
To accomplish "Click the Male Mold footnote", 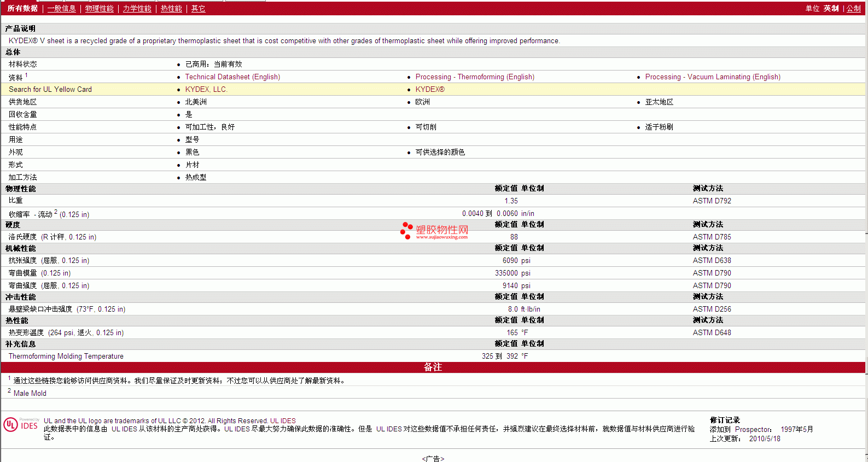I will (x=30, y=394).
